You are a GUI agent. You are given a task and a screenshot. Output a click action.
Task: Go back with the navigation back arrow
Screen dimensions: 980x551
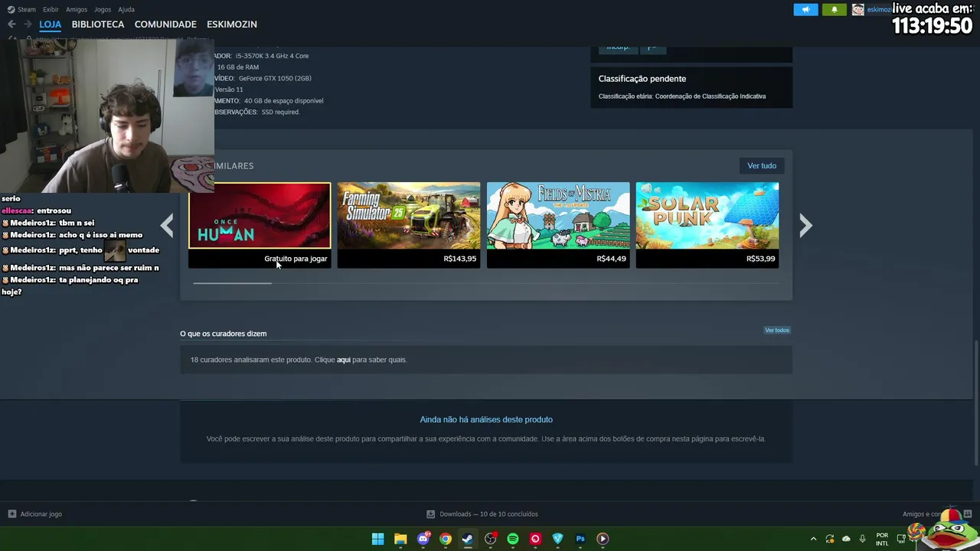click(11, 24)
